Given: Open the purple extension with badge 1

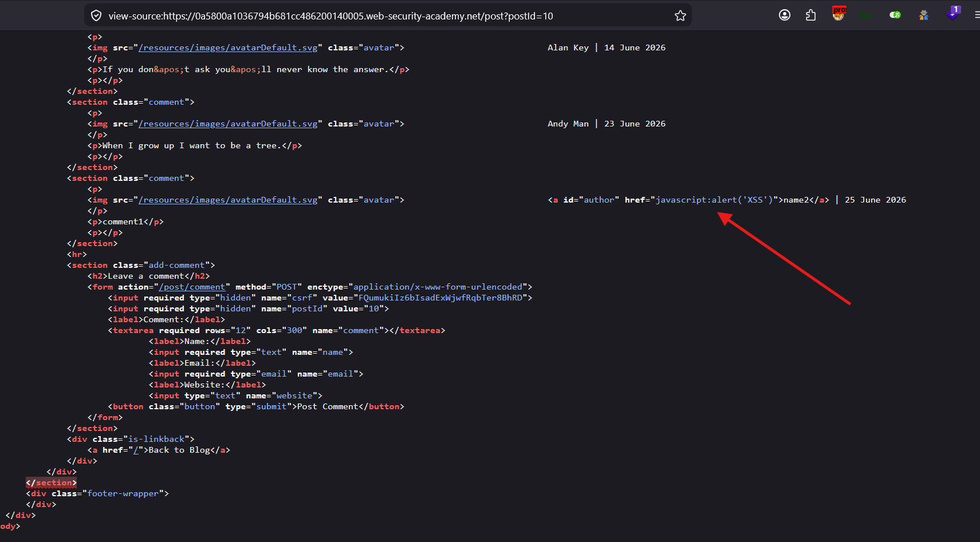Looking at the screenshot, I should 953,13.
